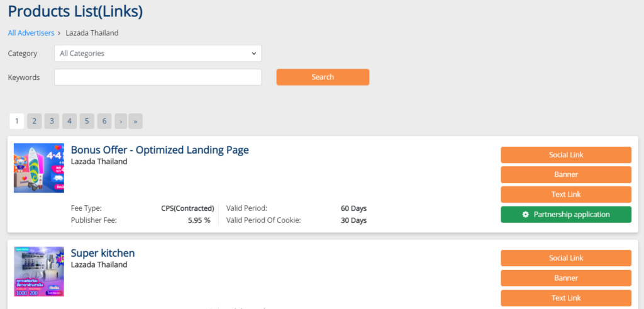The height and width of the screenshot is (309, 644).
Task: Click Banner button for Super kitchen
Action: click(566, 278)
